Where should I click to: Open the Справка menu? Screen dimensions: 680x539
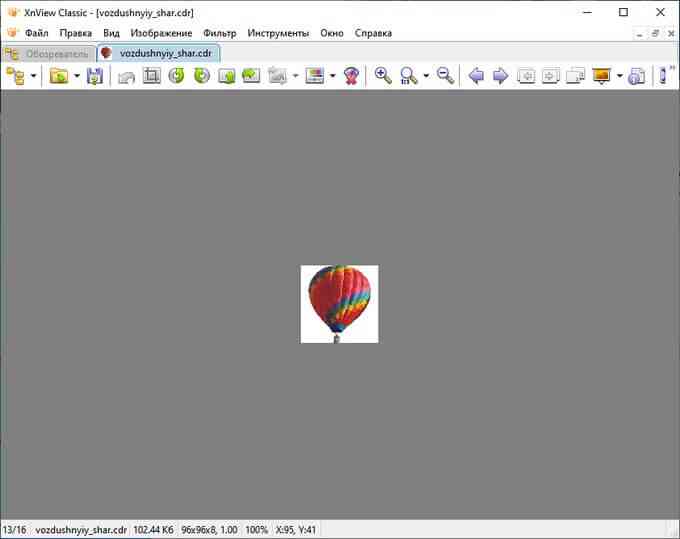373,33
